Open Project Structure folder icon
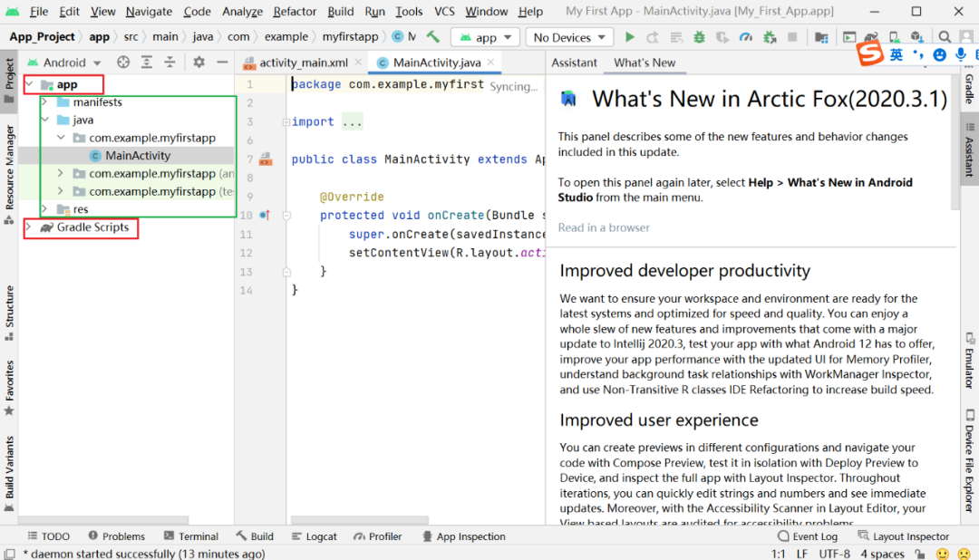The width and height of the screenshot is (979, 560). (x=821, y=37)
